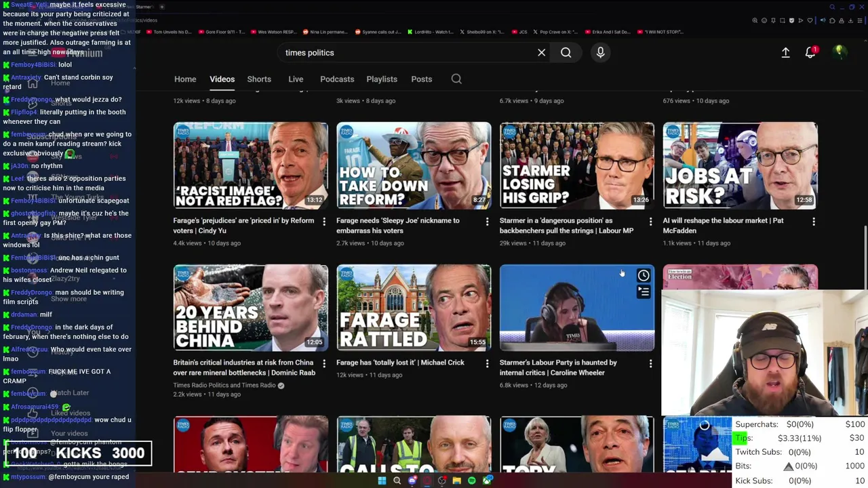Click the 'times politics' search input
Screen dimensions: 868x488
pos(407,52)
